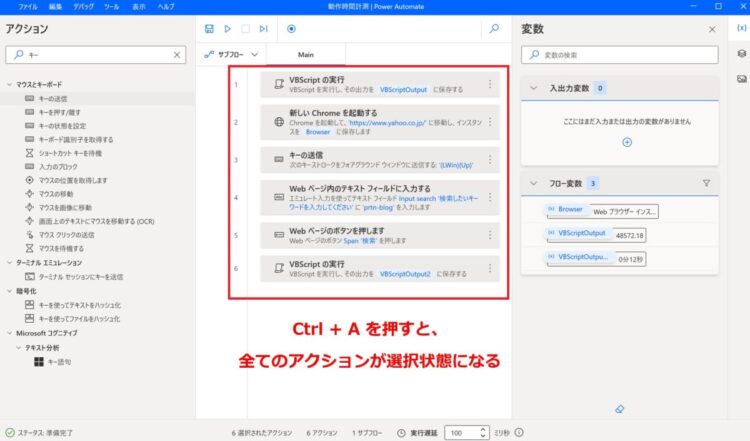The image size is (750, 441).
Task: Collapse the Microsoft コグニティブ group
Action: [x=9, y=333]
